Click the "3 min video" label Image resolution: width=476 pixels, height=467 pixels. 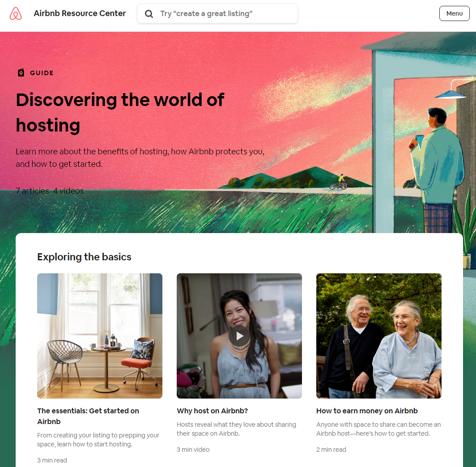pos(193,450)
